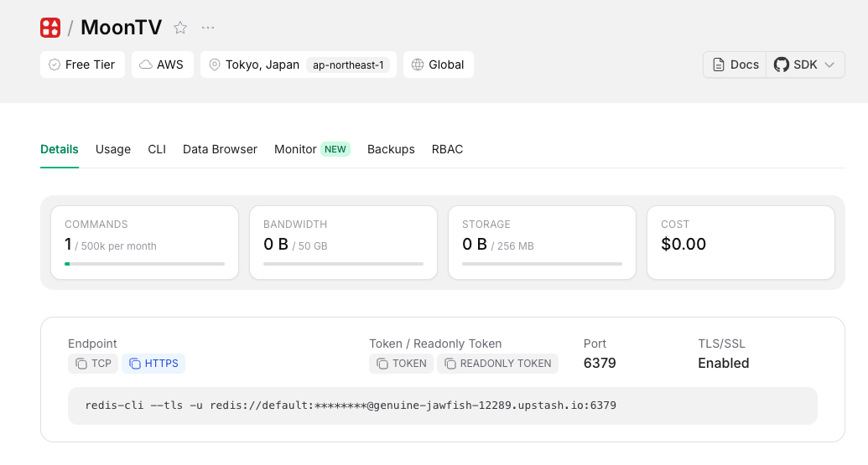Open the three-dot more options menu
The width and height of the screenshot is (868, 465).
pos(208,28)
